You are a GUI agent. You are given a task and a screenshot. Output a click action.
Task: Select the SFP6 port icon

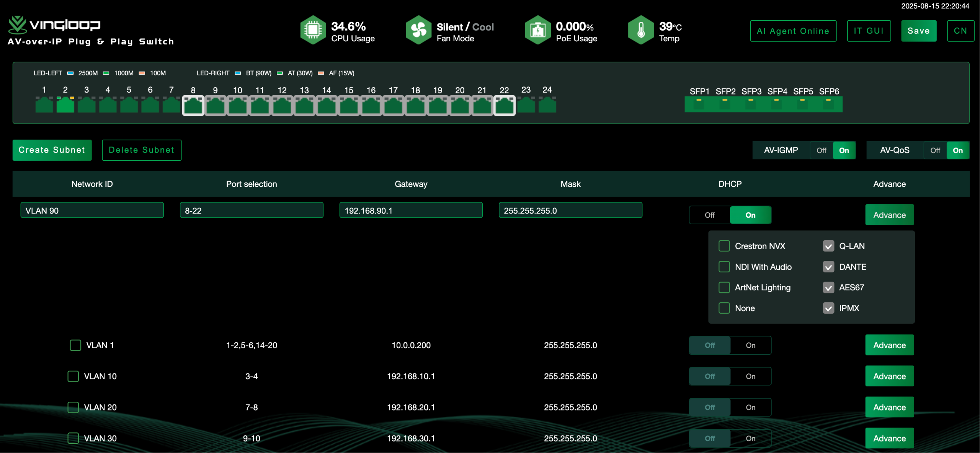828,104
